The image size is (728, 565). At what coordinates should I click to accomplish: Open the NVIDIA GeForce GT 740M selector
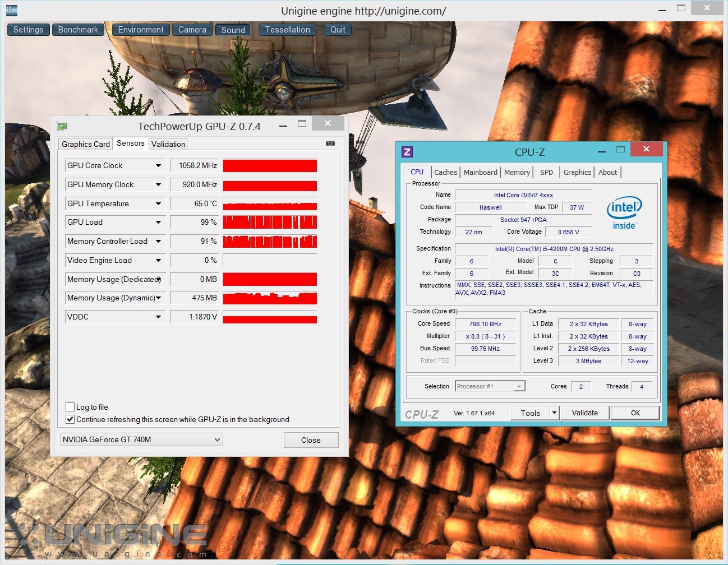click(142, 439)
